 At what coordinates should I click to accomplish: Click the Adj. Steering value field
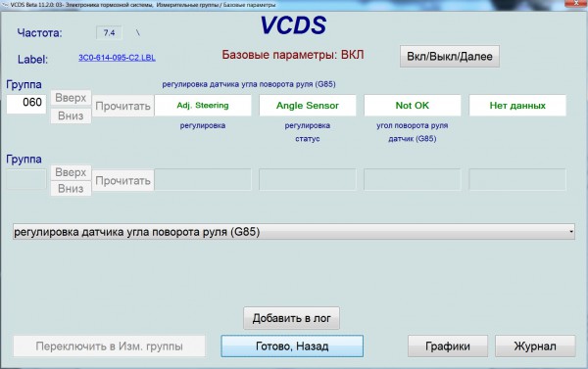203,106
